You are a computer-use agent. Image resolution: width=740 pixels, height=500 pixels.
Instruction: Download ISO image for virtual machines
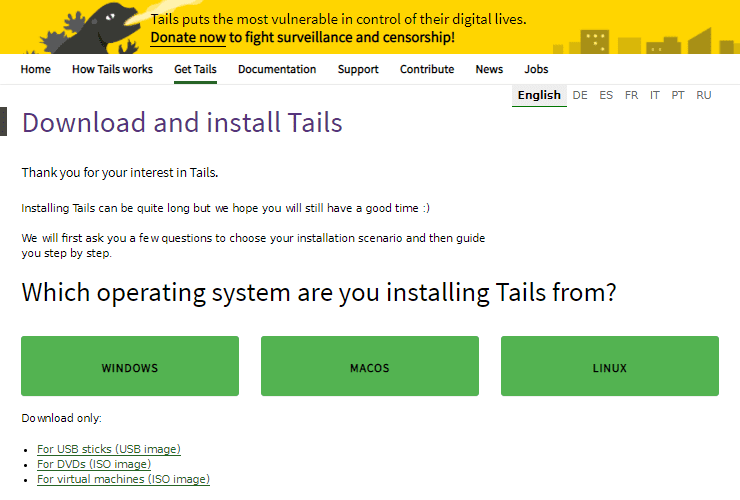tap(123, 479)
